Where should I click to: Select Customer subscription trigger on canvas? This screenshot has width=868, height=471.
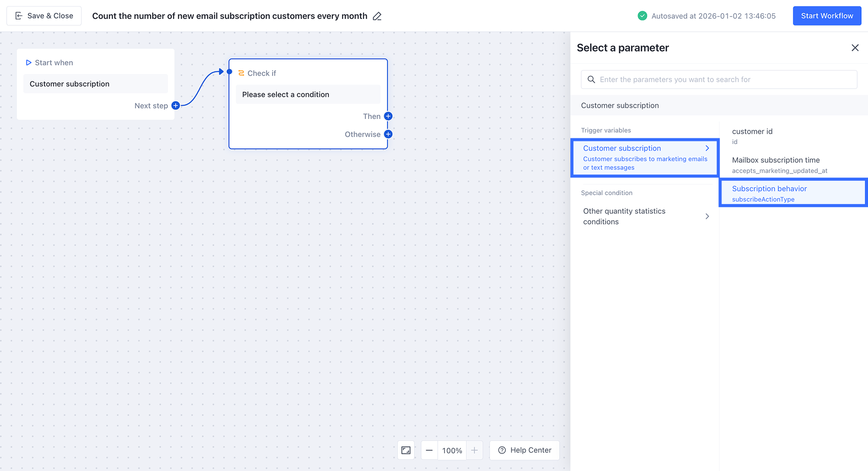point(95,84)
